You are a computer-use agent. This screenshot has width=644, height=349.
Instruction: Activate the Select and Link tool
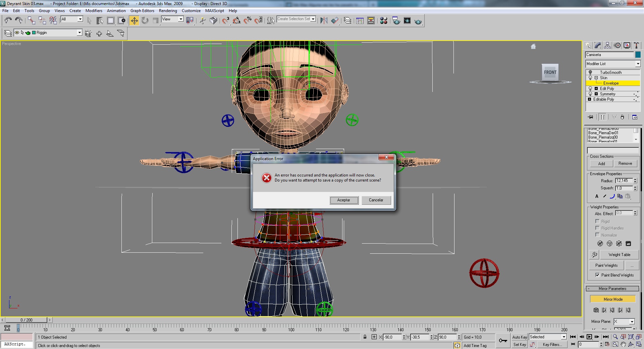(x=31, y=20)
